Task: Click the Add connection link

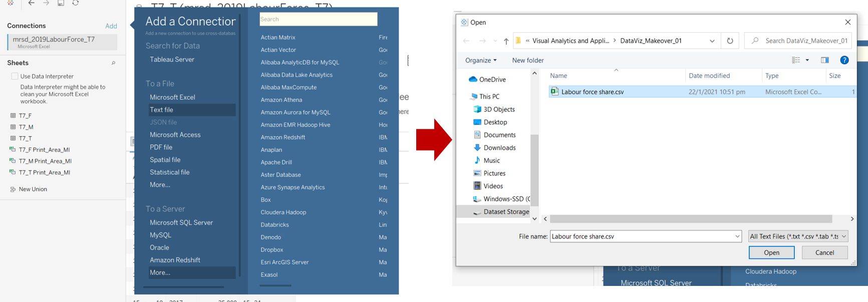Action: [111, 26]
